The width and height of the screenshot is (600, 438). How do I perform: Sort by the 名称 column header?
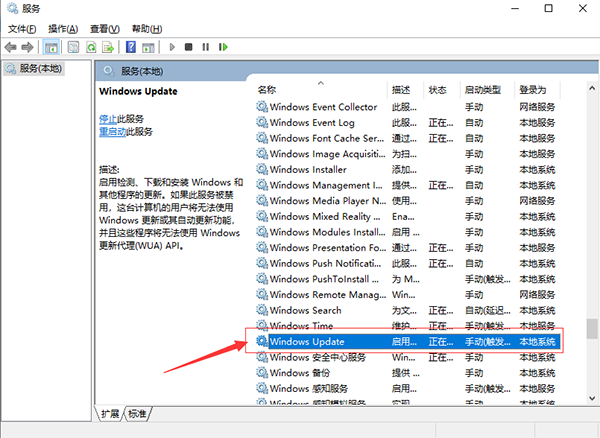coord(267,89)
